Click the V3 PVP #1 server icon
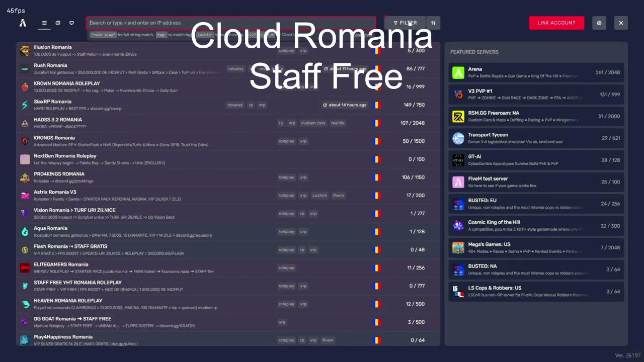 pyautogui.click(x=458, y=95)
